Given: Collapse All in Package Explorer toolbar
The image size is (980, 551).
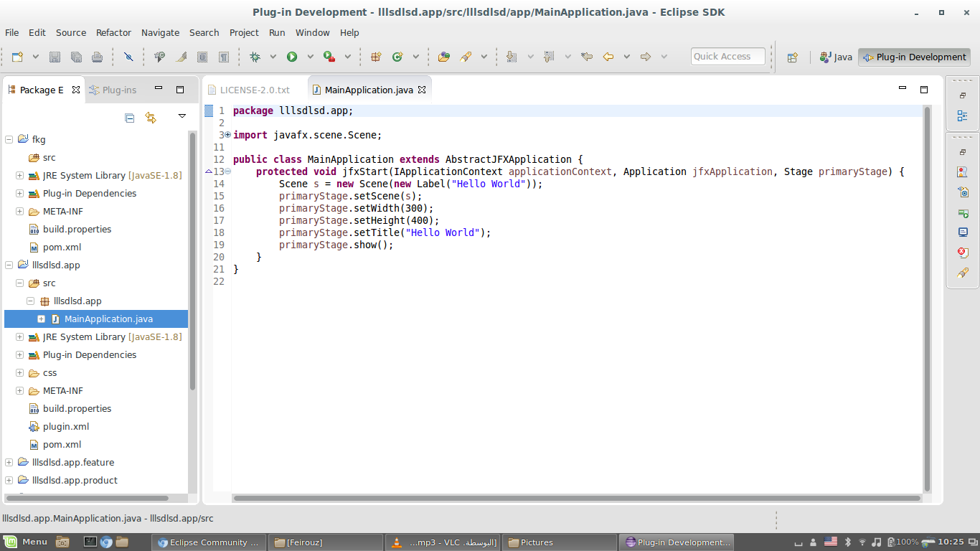Looking at the screenshot, I should (130, 118).
